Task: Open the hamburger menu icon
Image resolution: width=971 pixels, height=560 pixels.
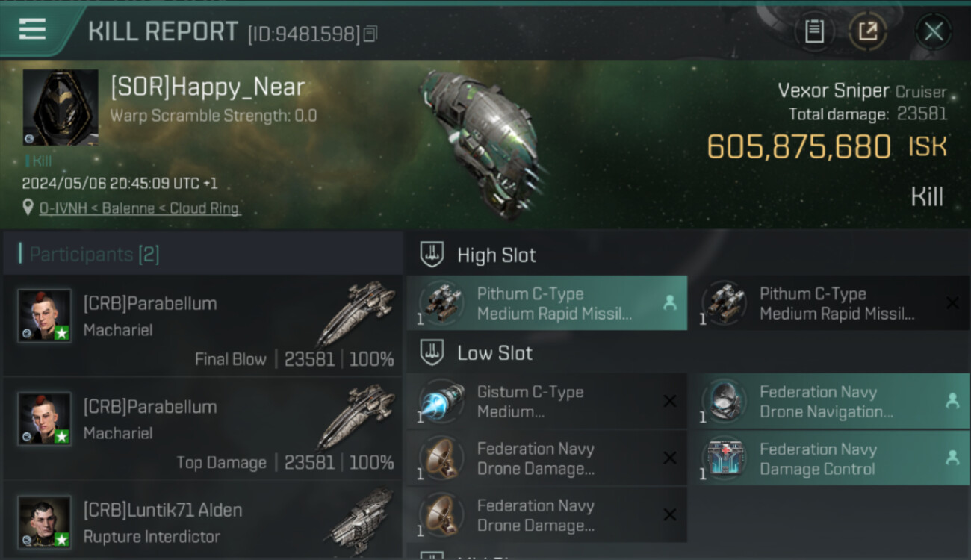Action: (32, 29)
